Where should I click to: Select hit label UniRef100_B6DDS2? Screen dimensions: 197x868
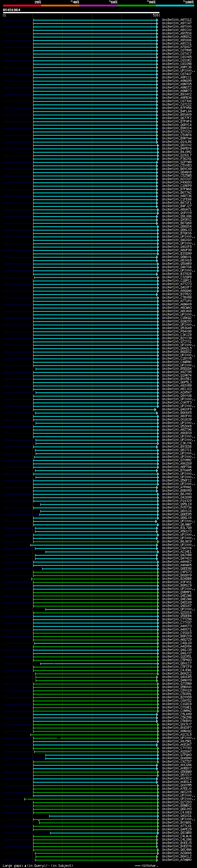(177, 352)
